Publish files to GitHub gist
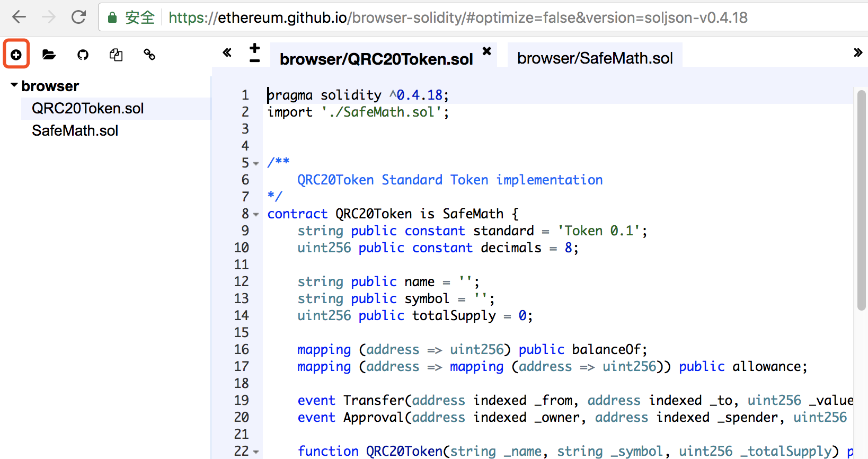868x459 pixels. coord(83,54)
